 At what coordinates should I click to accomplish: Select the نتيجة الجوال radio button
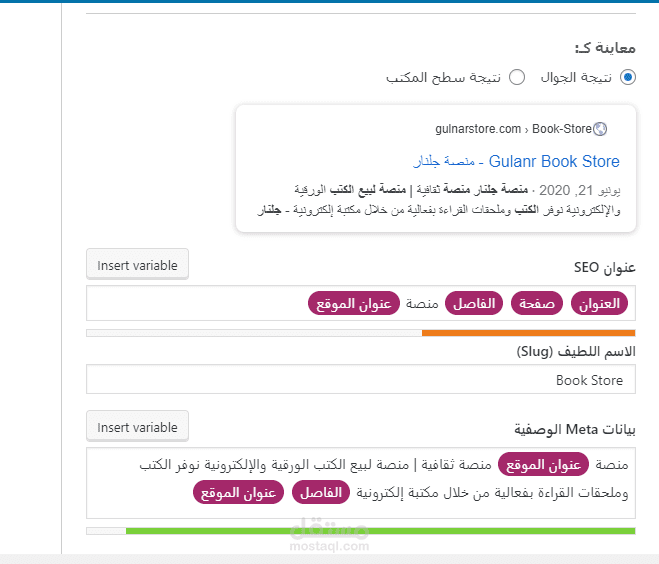coord(628,77)
